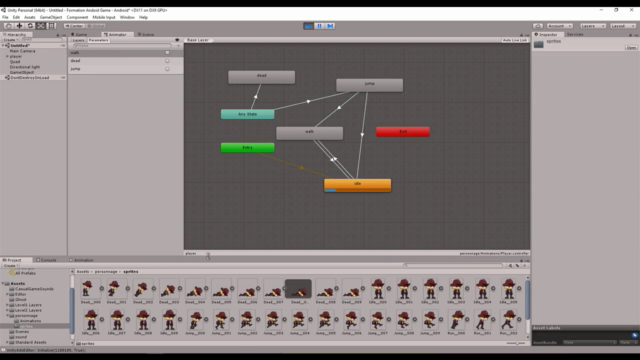Click the Pause button
The height and width of the screenshot is (360, 640).
(x=320, y=26)
